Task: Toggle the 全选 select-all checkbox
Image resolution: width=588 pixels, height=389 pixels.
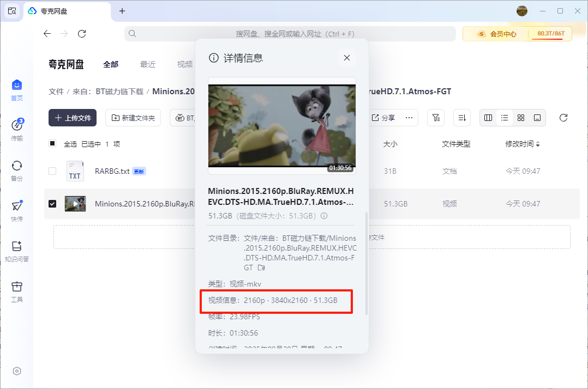Action: [x=52, y=144]
